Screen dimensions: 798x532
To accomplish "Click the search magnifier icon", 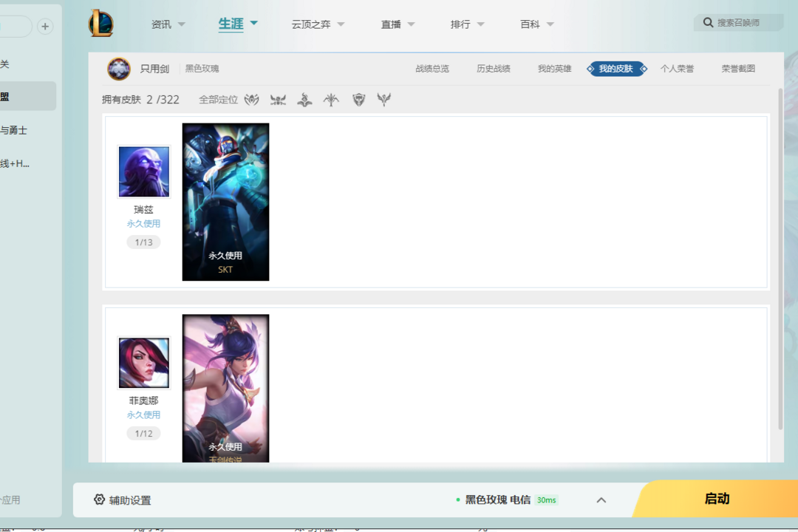I will click(x=708, y=22).
